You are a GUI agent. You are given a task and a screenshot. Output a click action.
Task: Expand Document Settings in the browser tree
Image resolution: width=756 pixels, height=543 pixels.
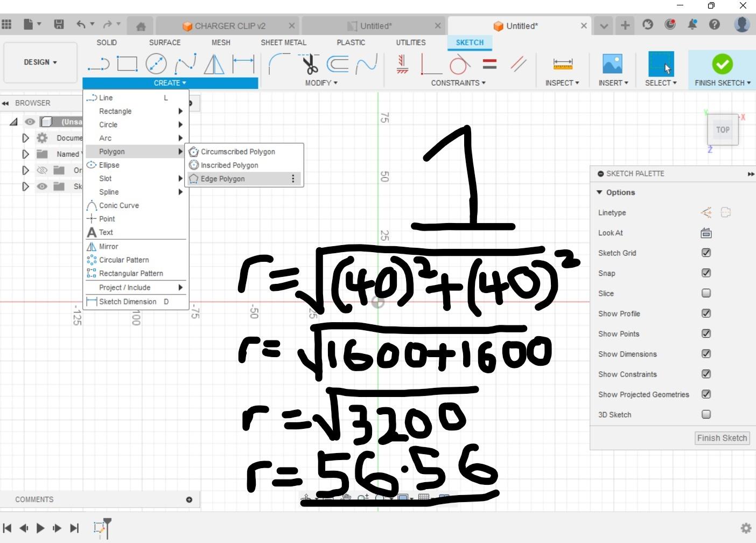pos(25,138)
